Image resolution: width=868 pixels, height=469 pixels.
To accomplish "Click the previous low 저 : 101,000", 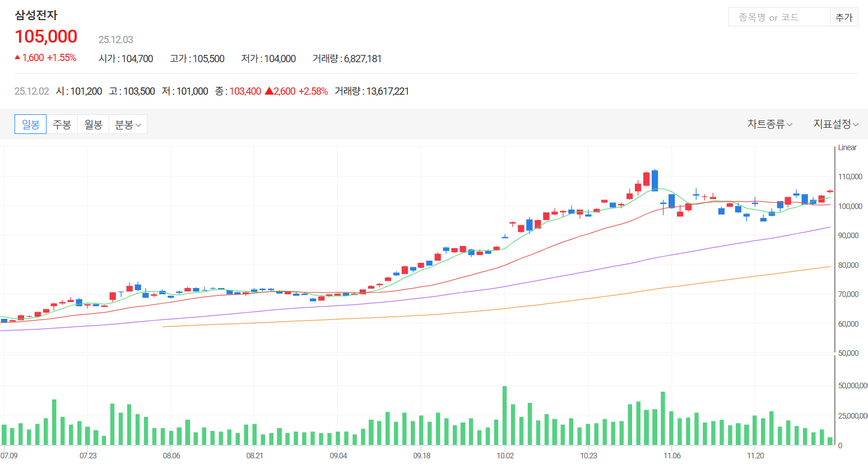I will coord(185,91).
